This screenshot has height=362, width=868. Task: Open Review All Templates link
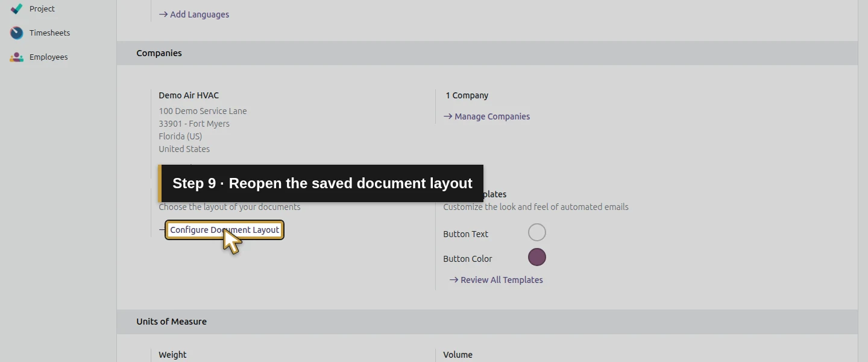[496, 280]
